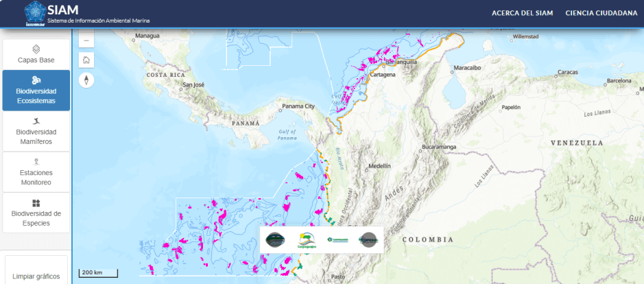Open Biodiversidad de Especies section

click(x=36, y=213)
